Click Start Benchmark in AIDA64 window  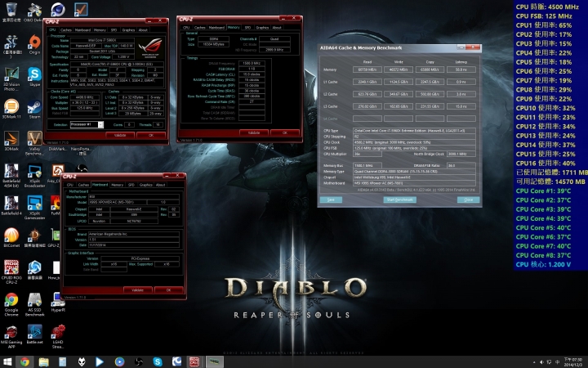click(399, 200)
